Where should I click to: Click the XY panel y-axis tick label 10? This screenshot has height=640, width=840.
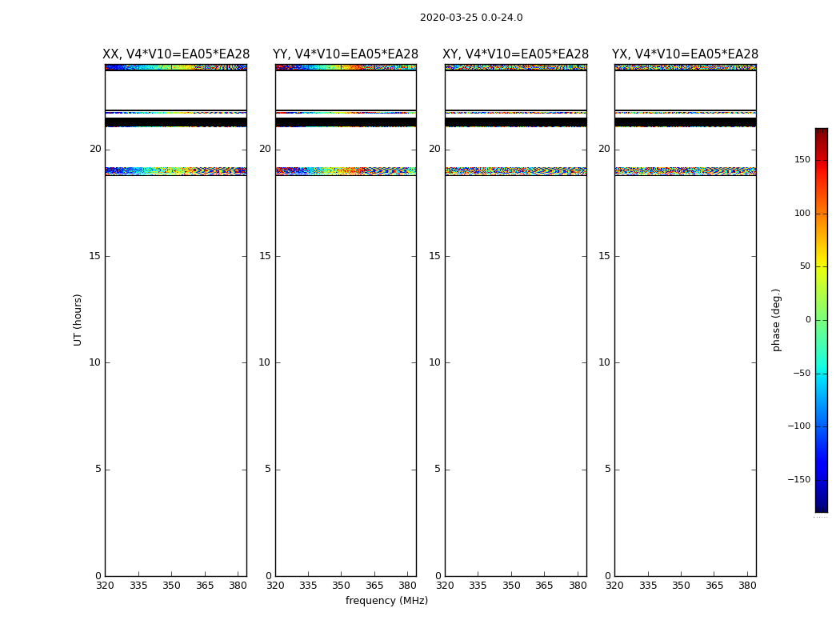coord(435,362)
